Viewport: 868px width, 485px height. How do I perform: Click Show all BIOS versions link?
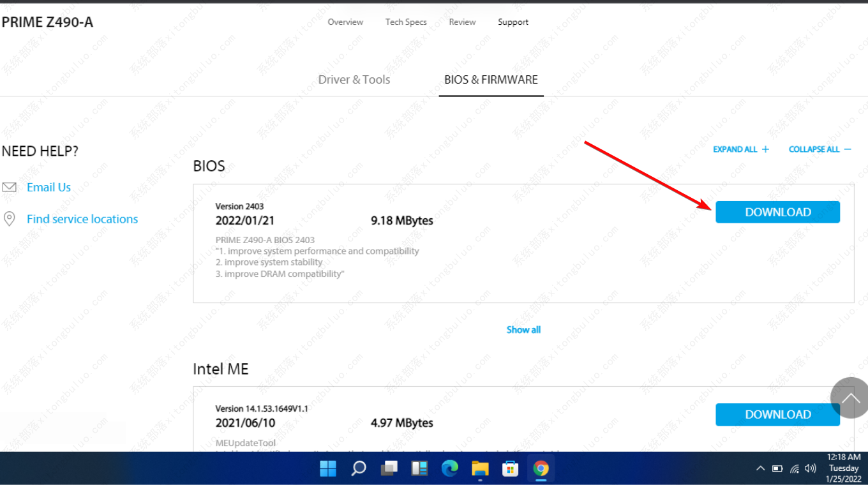pos(523,330)
